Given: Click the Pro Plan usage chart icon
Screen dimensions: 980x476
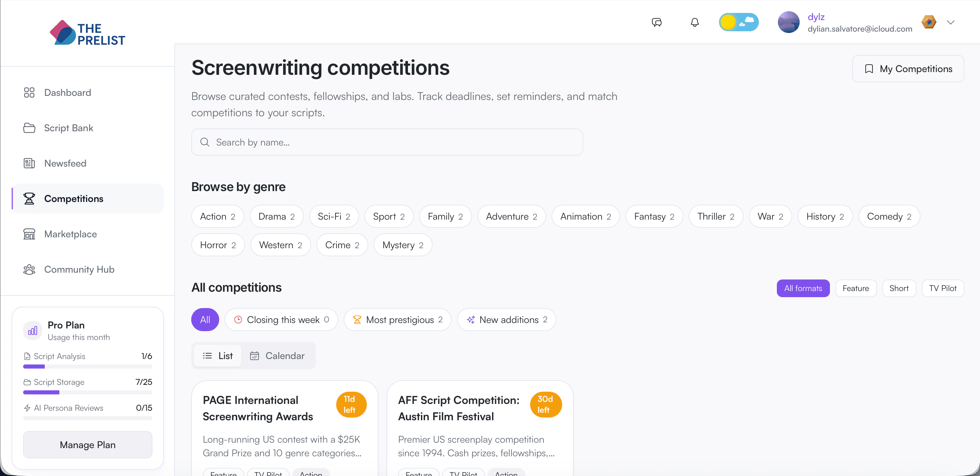Looking at the screenshot, I should click(33, 330).
